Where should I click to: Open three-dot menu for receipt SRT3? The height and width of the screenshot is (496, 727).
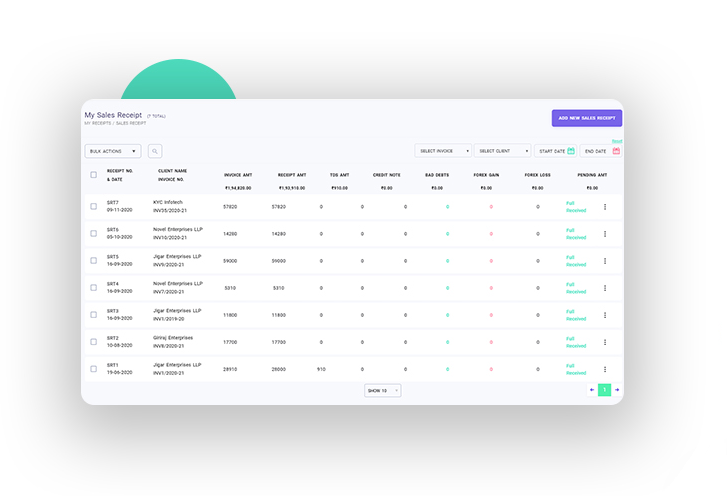(x=604, y=315)
